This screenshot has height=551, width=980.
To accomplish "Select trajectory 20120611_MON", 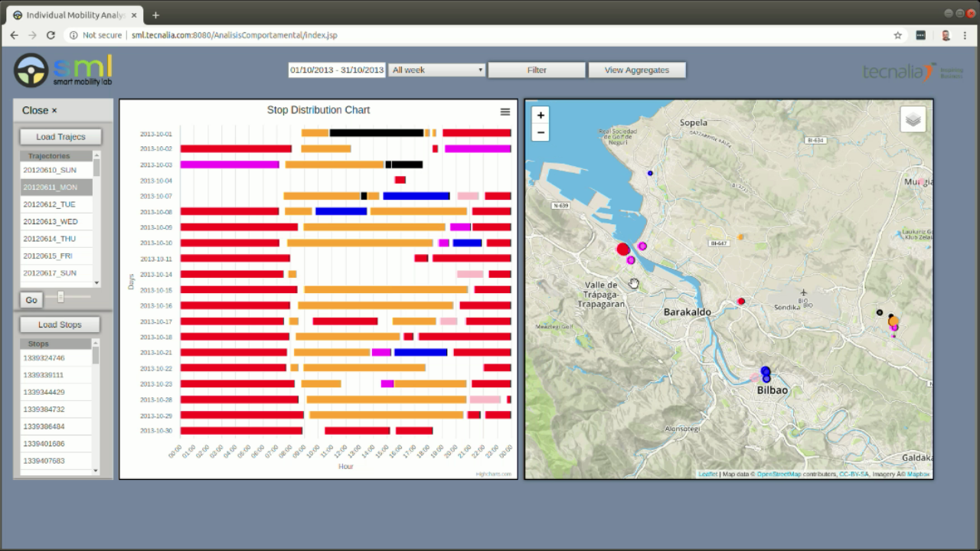I will [x=56, y=187].
